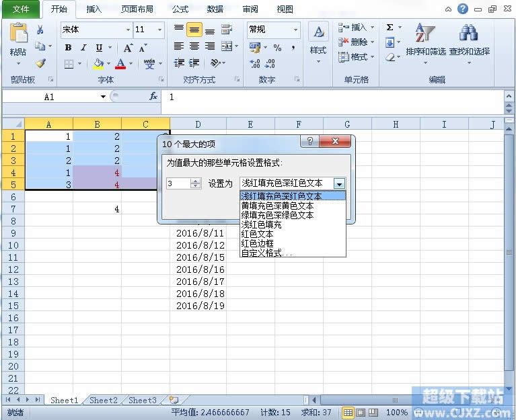The width and height of the screenshot is (516, 420).
Task: Increase indent
Action: click(194, 62)
